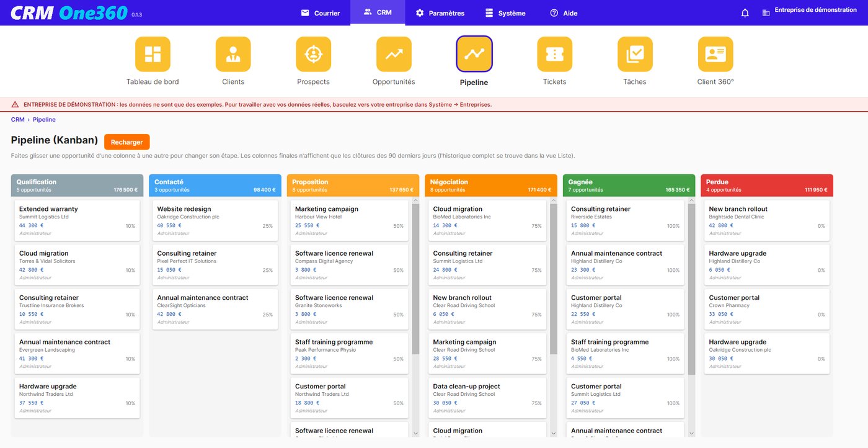Open the Granite Stoneworks licence renewal card
Viewport: 868px width, 448px height.
[x=349, y=309]
